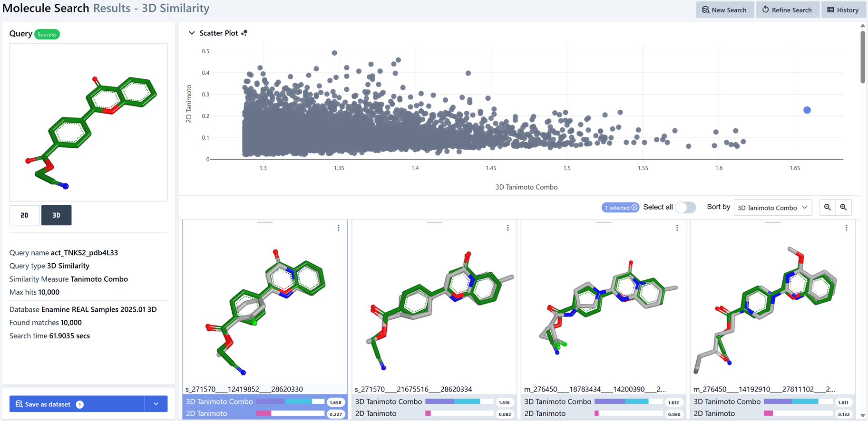
Task: Switch query view to 3D
Action: point(56,215)
